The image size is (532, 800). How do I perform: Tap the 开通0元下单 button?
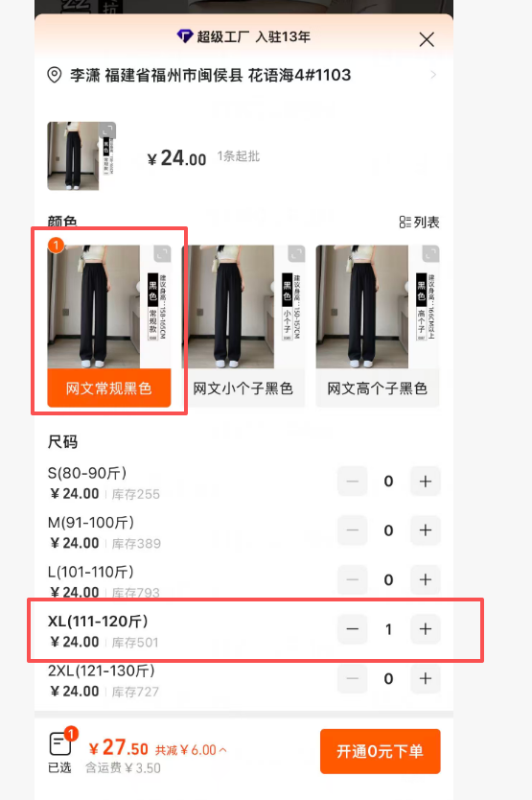[380, 751]
